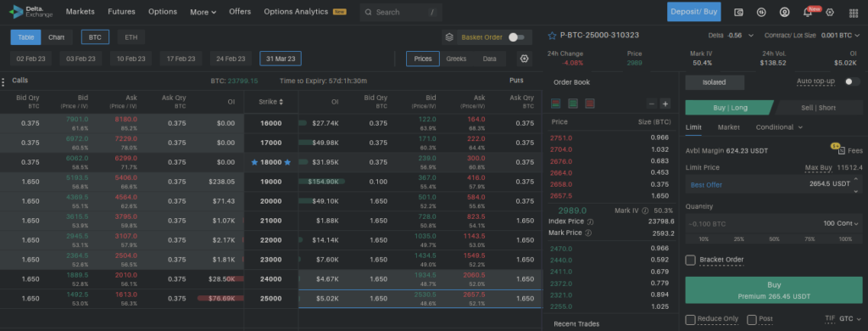Check the Reduce Only checkbox
This screenshot has height=331, width=868.
pos(690,320)
